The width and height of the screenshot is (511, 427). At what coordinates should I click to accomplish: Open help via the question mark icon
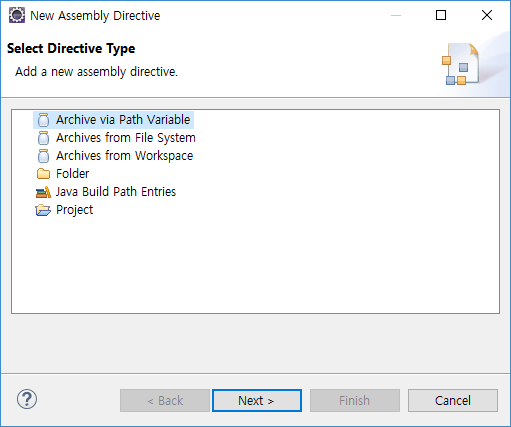click(x=27, y=399)
